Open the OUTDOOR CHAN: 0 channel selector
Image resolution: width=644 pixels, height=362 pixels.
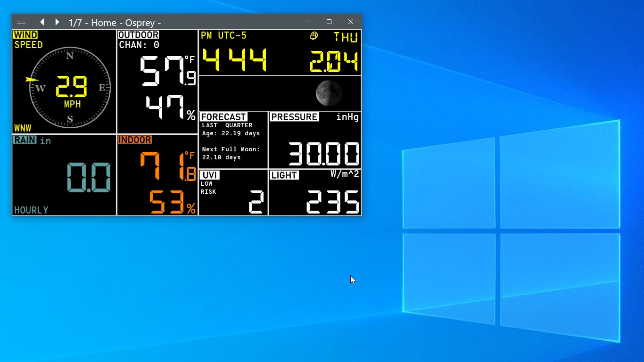pos(138,45)
